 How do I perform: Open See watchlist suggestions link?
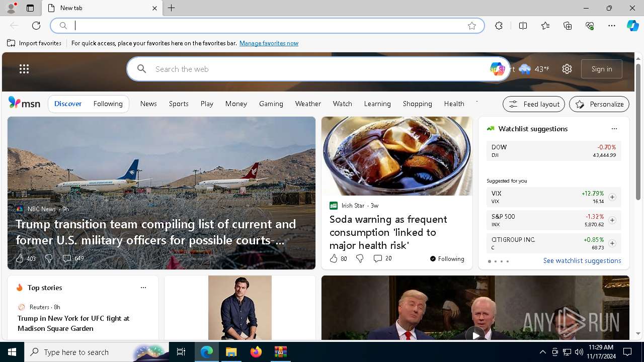click(x=582, y=260)
